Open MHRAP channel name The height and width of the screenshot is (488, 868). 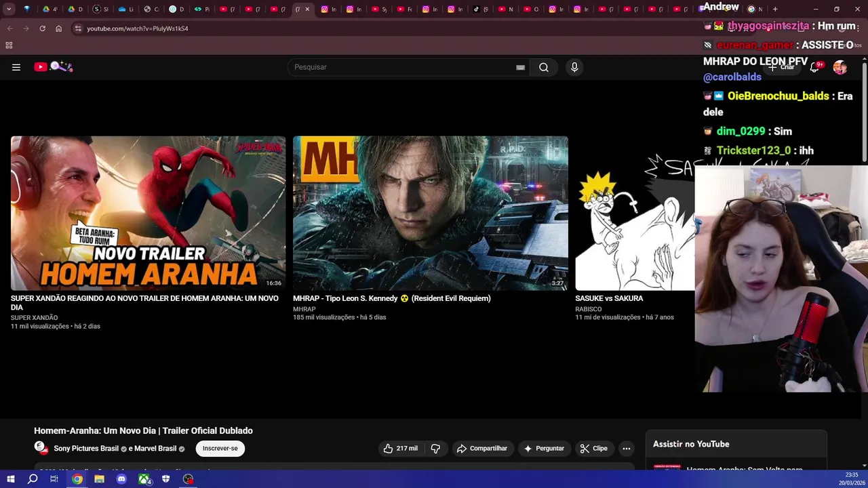coord(304,309)
